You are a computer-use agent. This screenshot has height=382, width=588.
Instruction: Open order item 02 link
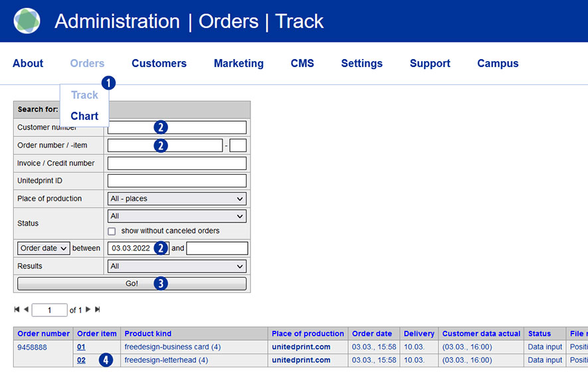pyautogui.click(x=81, y=360)
